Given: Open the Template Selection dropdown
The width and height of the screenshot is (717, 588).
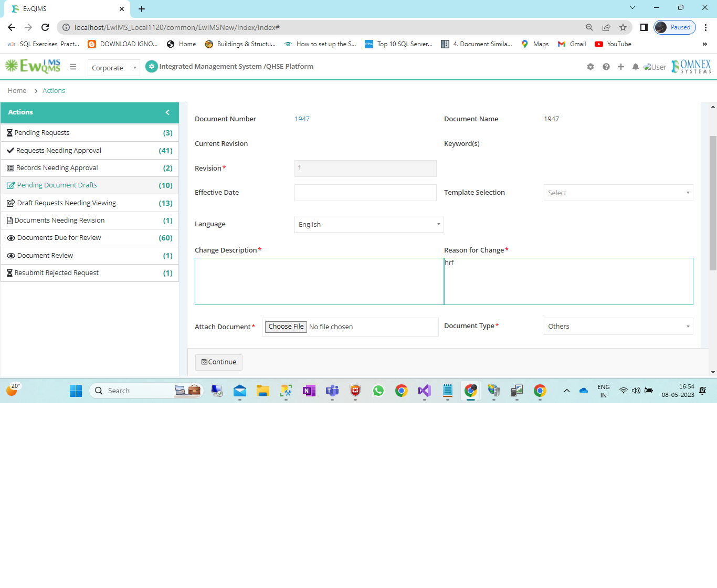Looking at the screenshot, I should click(618, 193).
